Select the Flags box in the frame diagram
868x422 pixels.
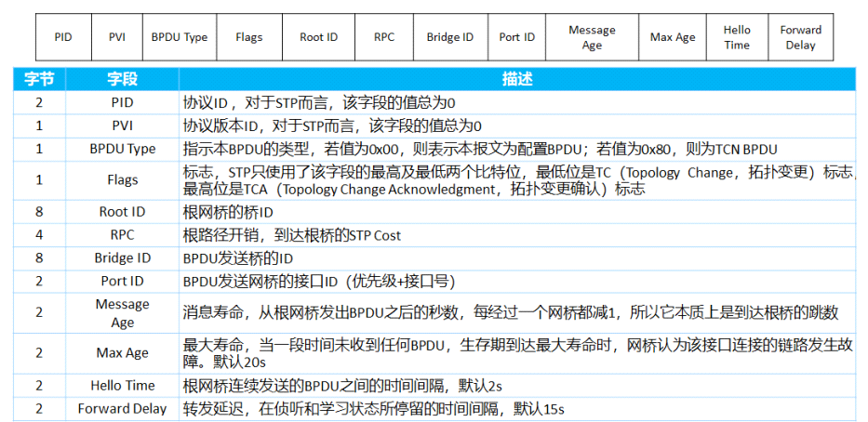(249, 37)
